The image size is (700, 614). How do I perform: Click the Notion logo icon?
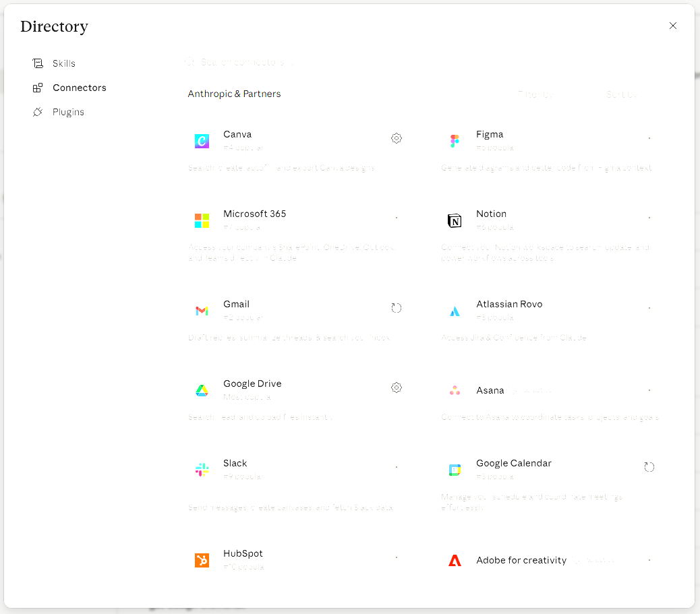tap(455, 220)
